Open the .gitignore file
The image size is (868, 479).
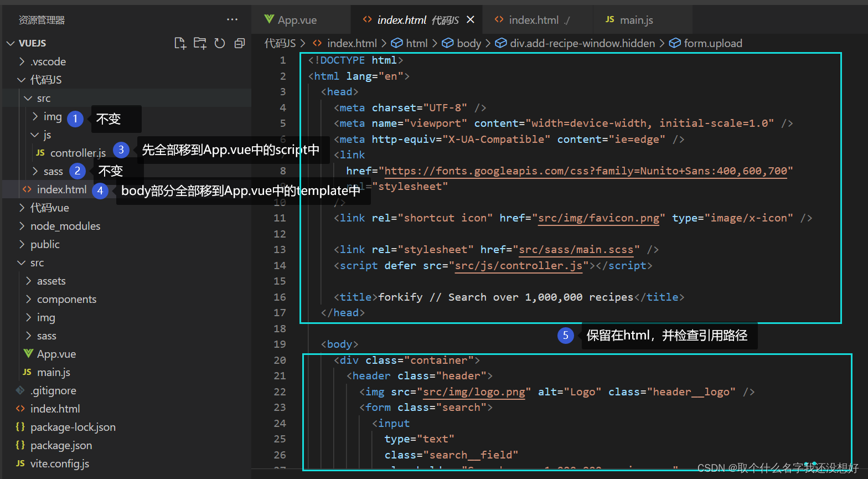53,390
